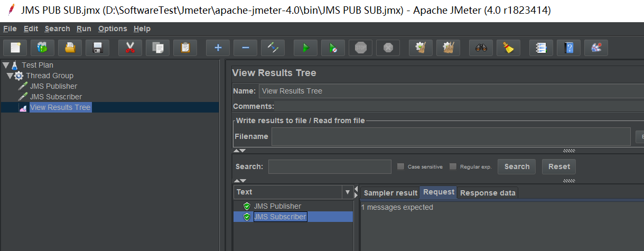
Task: Switch to the Request tab
Action: [438, 192]
